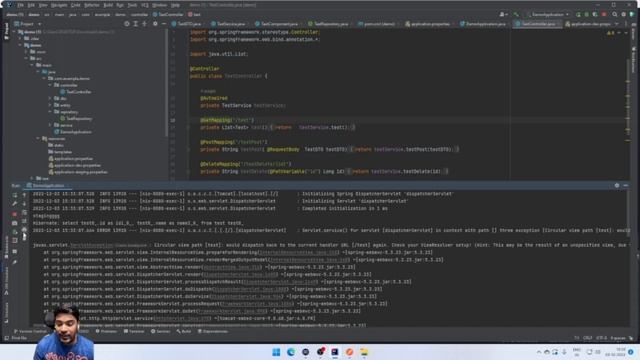Collapse the com.example.demo package node
Screen dimensions: 640x360
click(x=44, y=78)
